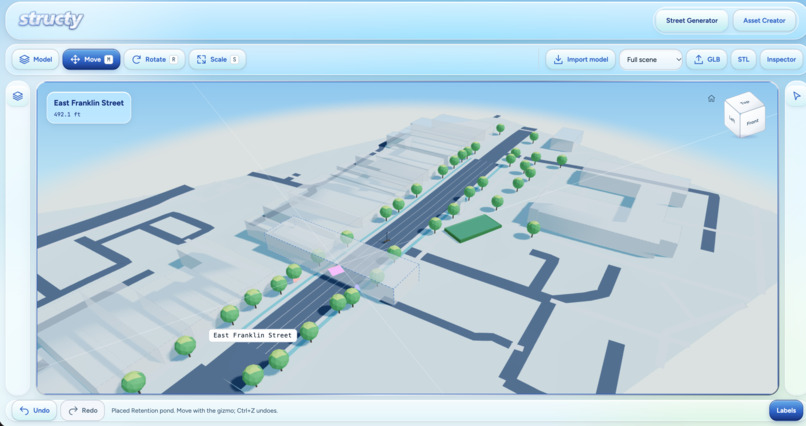This screenshot has width=806, height=426.
Task: Reset view with the home icon
Action: 711,99
